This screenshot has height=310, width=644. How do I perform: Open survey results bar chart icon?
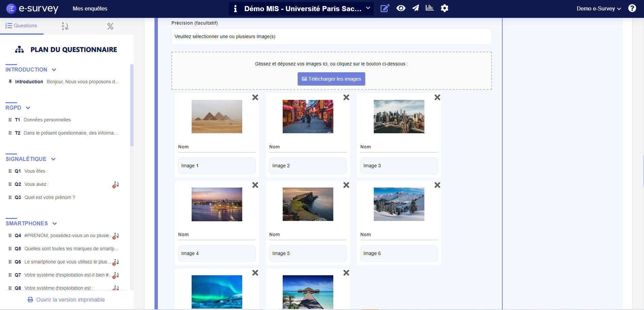pyautogui.click(x=429, y=8)
